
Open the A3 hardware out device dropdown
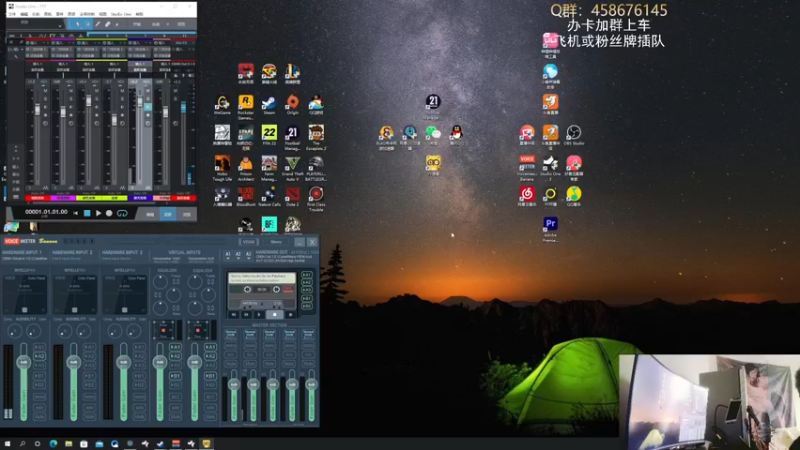248,255
